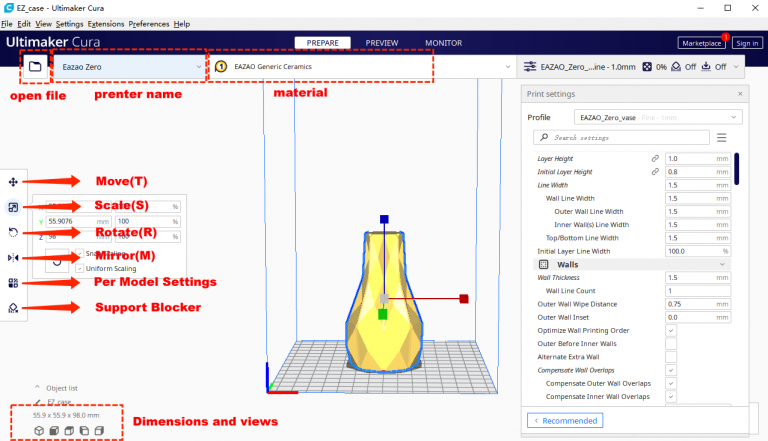Open the Edit menu
The width and height of the screenshot is (768, 441).
pyautogui.click(x=24, y=24)
